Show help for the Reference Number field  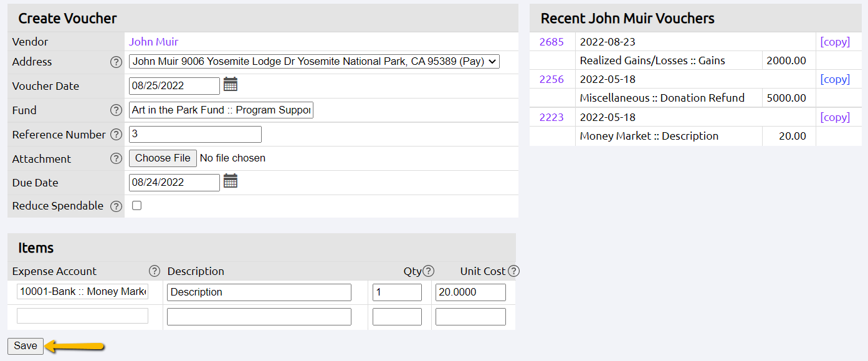point(116,135)
